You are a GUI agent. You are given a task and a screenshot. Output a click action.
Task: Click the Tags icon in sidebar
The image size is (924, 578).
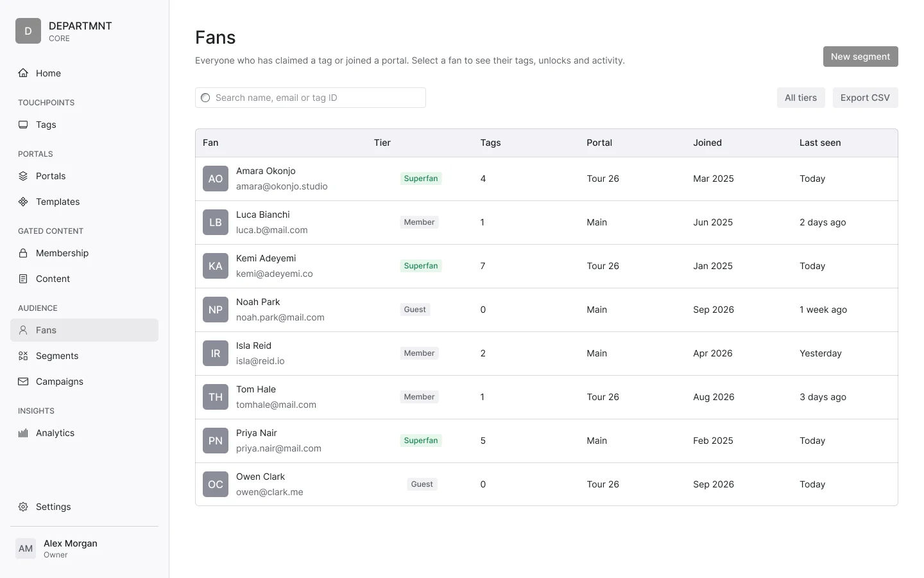click(x=23, y=125)
